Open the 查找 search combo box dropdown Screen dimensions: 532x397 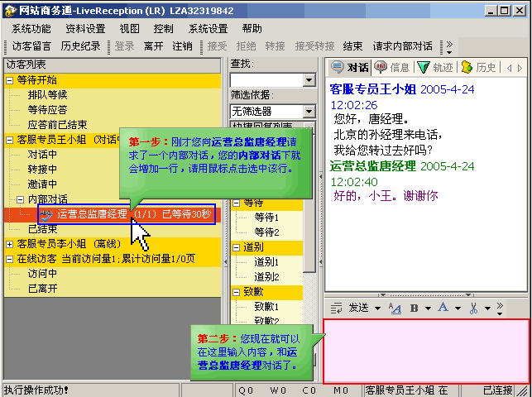pyautogui.click(x=309, y=80)
